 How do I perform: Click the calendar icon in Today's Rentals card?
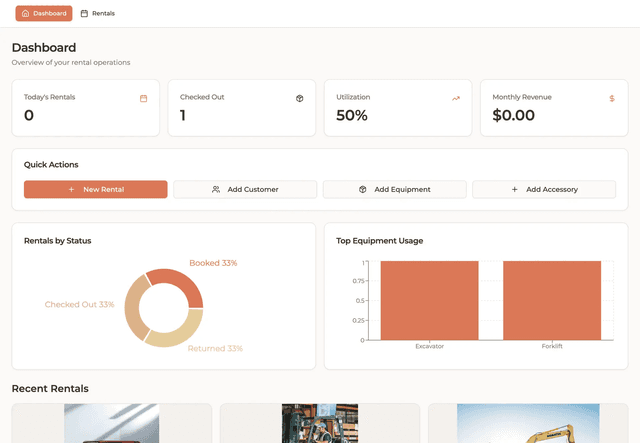144,98
